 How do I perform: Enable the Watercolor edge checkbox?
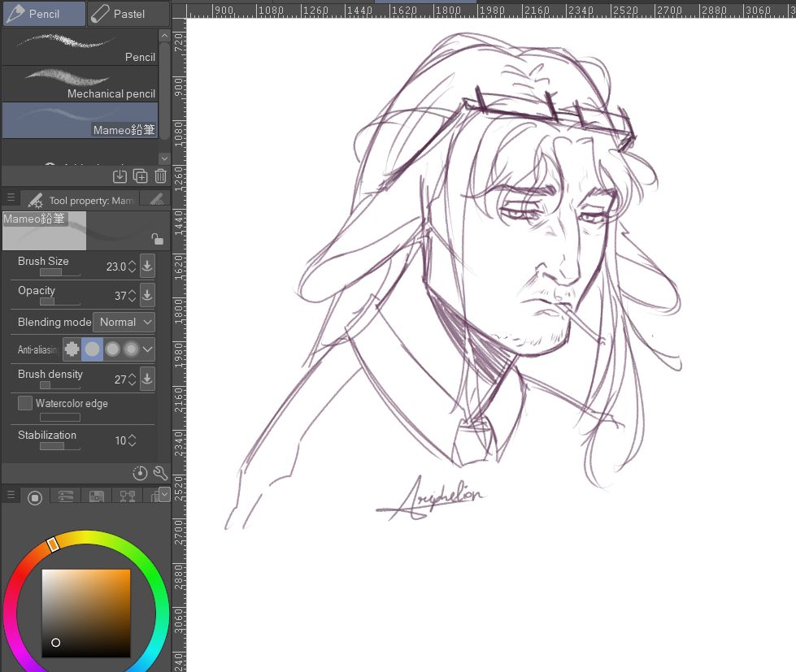click(x=25, y=403)
